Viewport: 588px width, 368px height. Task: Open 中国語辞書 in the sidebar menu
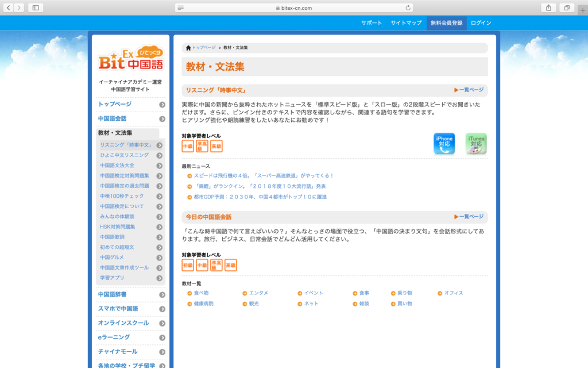[x=112, y=294]
